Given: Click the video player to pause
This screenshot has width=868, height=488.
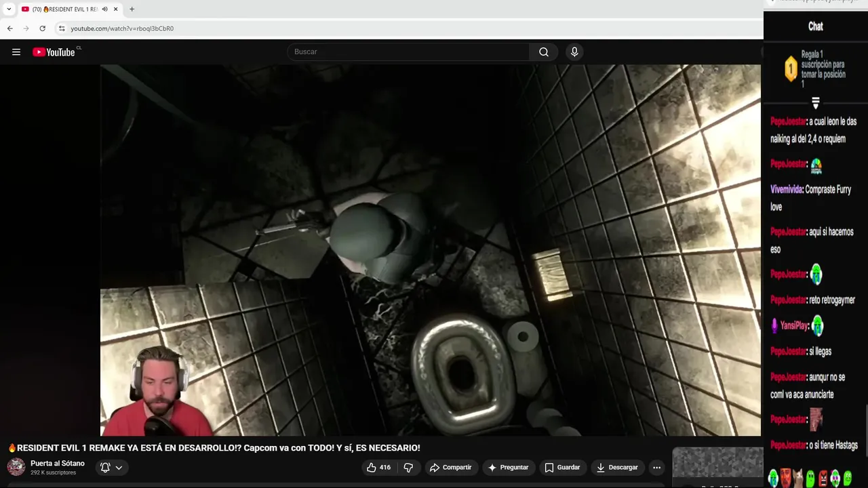Looking at the screenshot, I should coord(431,250).
